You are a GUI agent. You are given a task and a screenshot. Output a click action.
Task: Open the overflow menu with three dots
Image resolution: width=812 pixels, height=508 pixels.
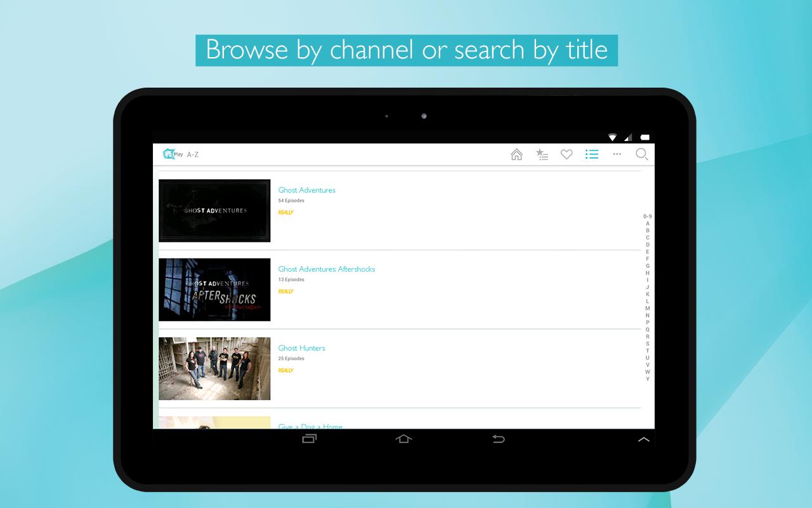tap(617, 154)
